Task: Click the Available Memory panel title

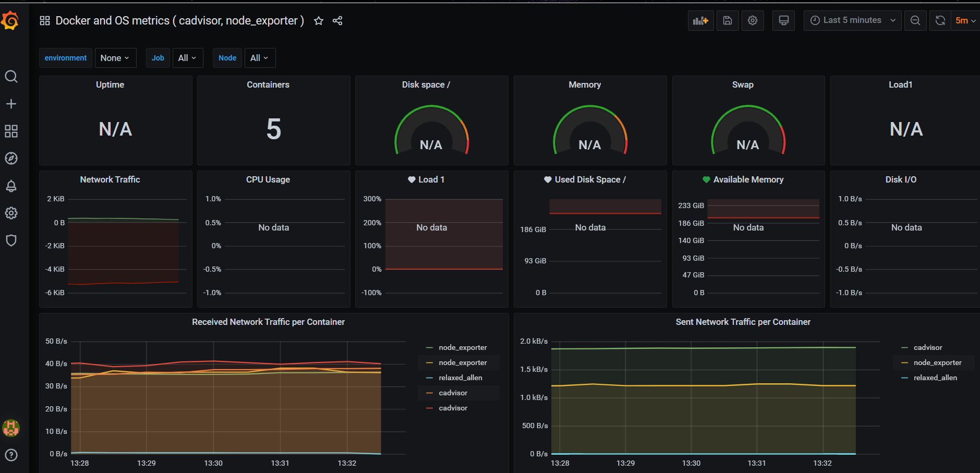Action: coord(748,179)
